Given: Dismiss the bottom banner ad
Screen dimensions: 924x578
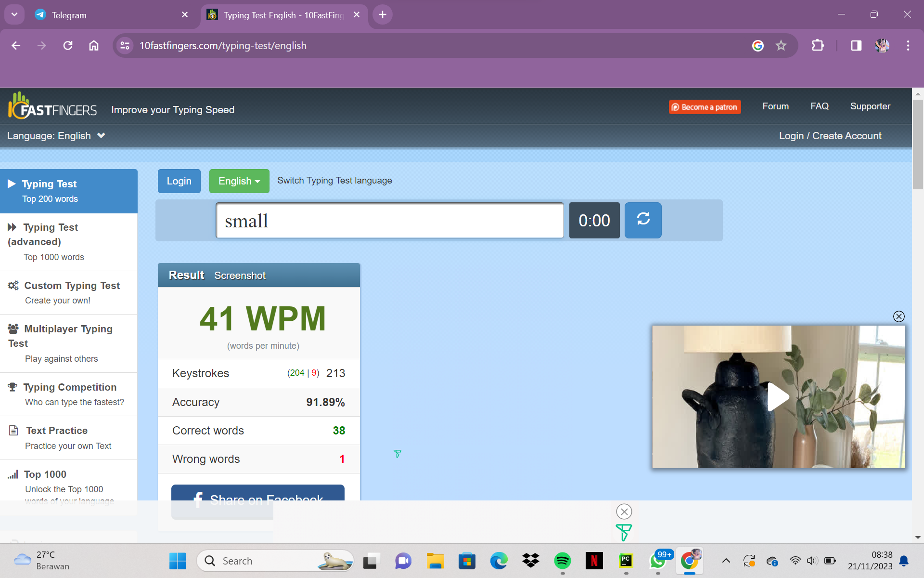Looking at the screenshot, I should (x=624, y=512).
